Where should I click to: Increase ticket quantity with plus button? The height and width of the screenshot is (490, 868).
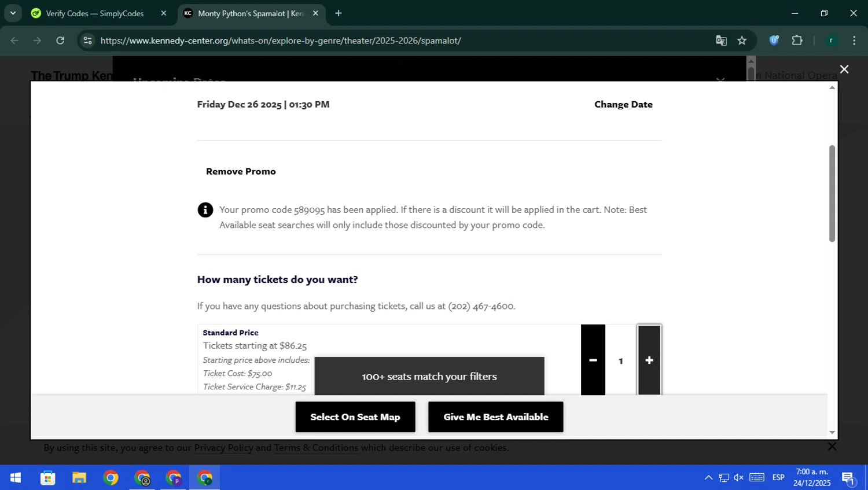[649, 360]
